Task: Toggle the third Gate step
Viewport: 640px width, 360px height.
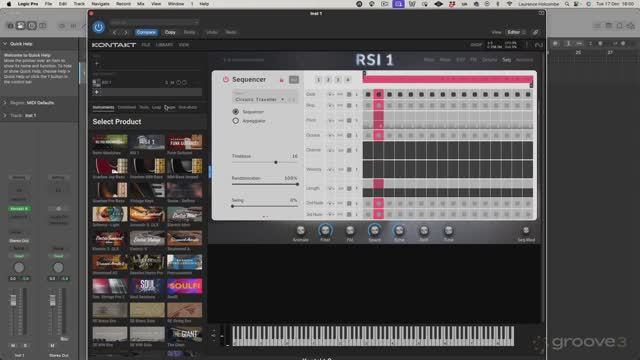Action: (x=389, y=94)
